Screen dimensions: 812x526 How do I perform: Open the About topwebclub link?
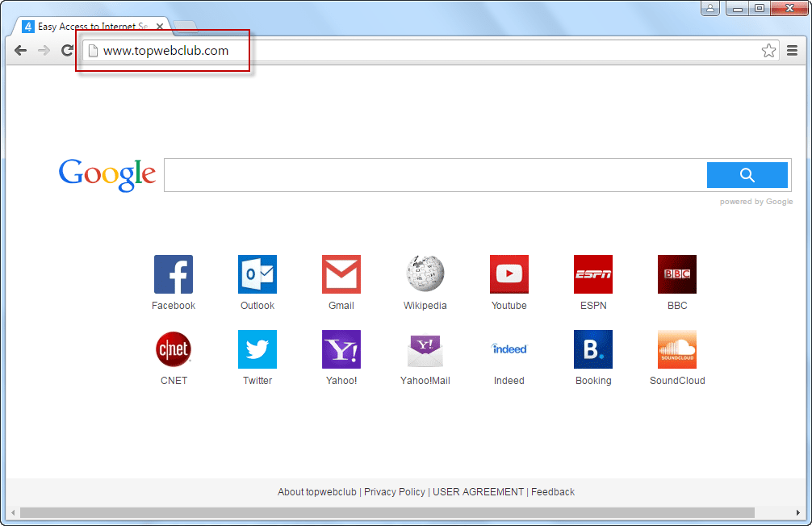pyautogui.click(x=317, y=492)
